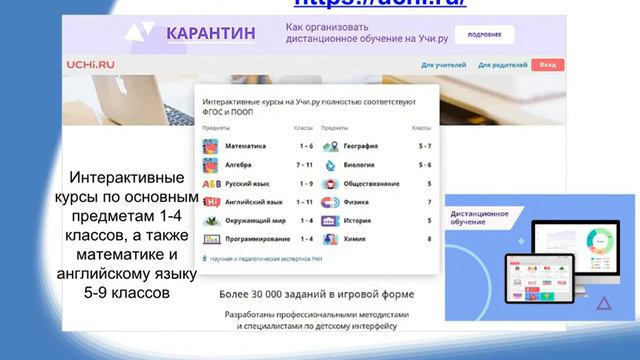
Task: Click the Как организовать дистанционное обучение text
Action: tap(367, 33)
